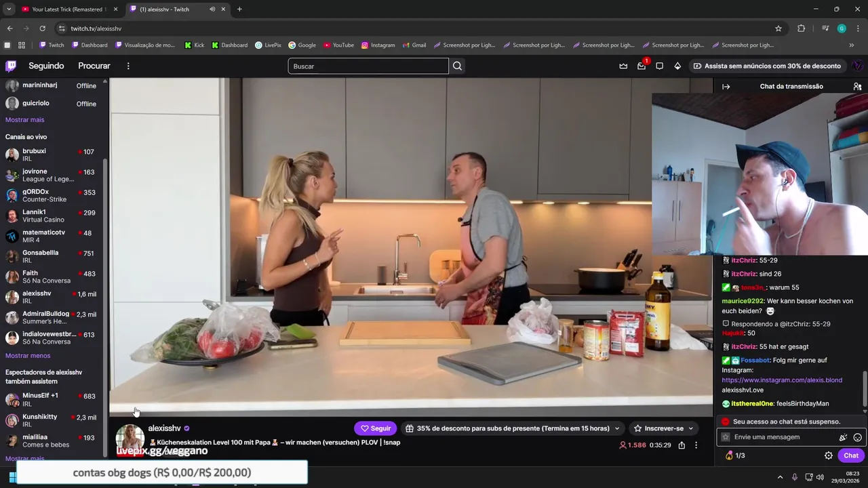Click the Envie uma mensagem chat input
Viewport: 868px width, 488px height.
[x=784, y=437]
